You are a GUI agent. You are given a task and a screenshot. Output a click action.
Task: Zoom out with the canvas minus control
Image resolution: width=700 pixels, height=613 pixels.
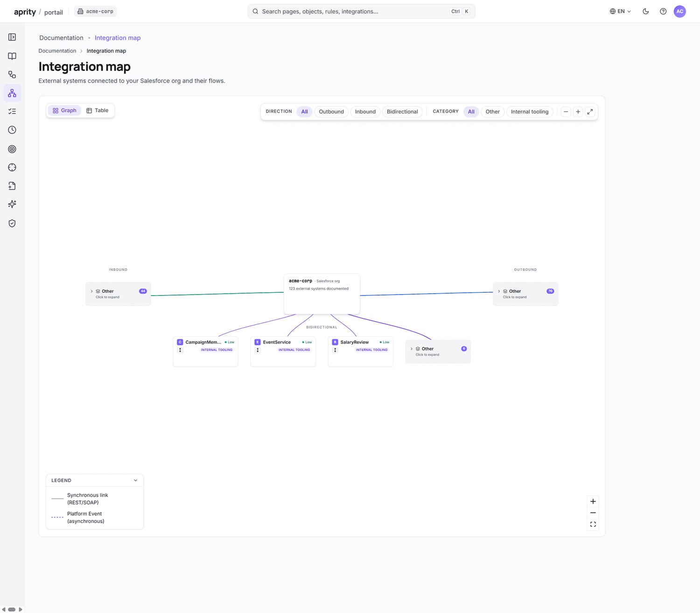(x=593, y=513)
